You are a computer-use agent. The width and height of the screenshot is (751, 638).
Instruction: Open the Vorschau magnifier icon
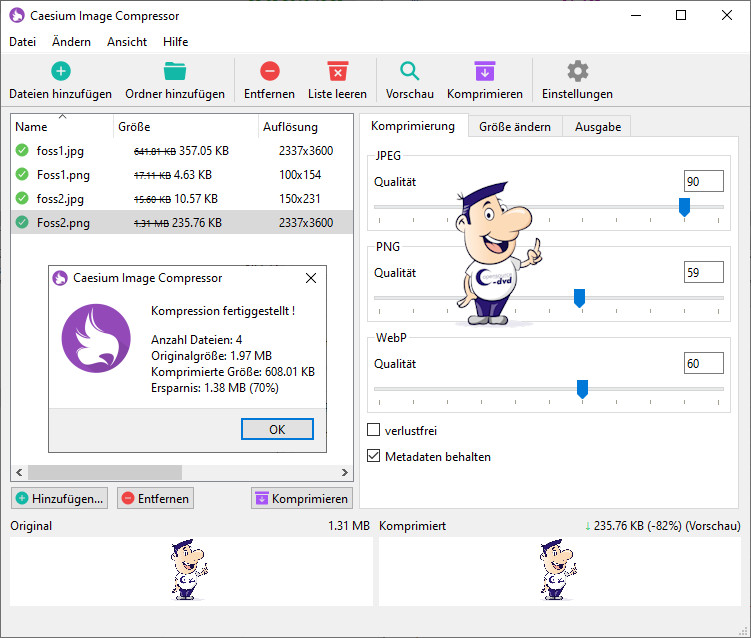tap(409, 71)
